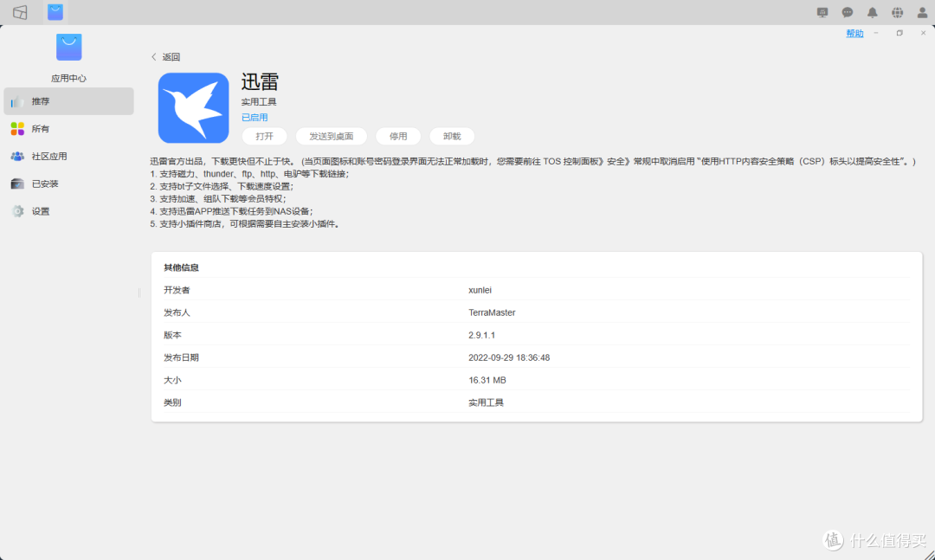Click the 实用工具 subtitle under the title
Viewport: 935px width, 560px height.
tap(259, 102)
